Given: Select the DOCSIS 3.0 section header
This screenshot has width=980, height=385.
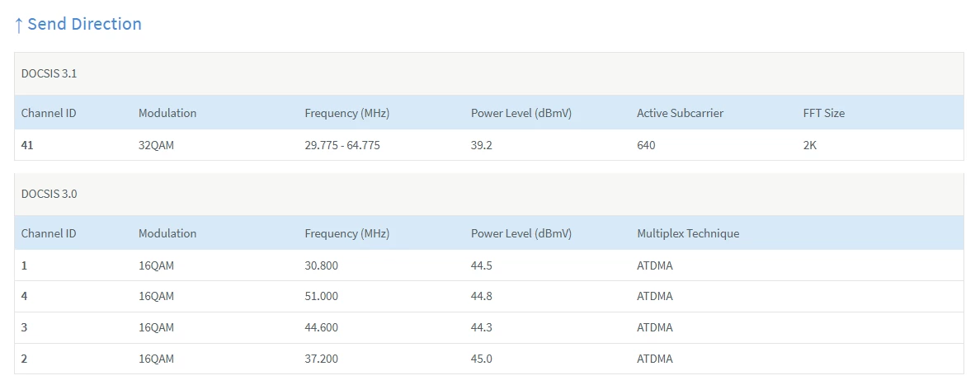Looking at the screenshot, I should 49,194.
